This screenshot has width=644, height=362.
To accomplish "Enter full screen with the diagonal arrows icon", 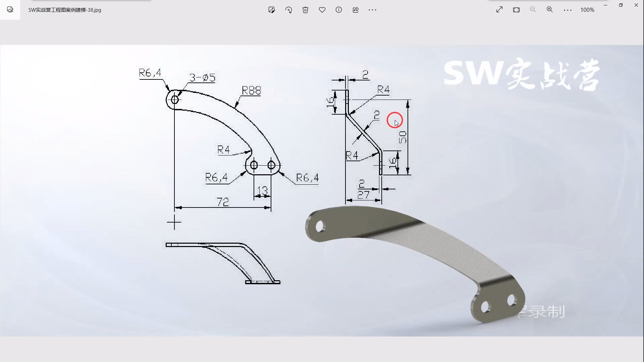I will coord(499,10).
